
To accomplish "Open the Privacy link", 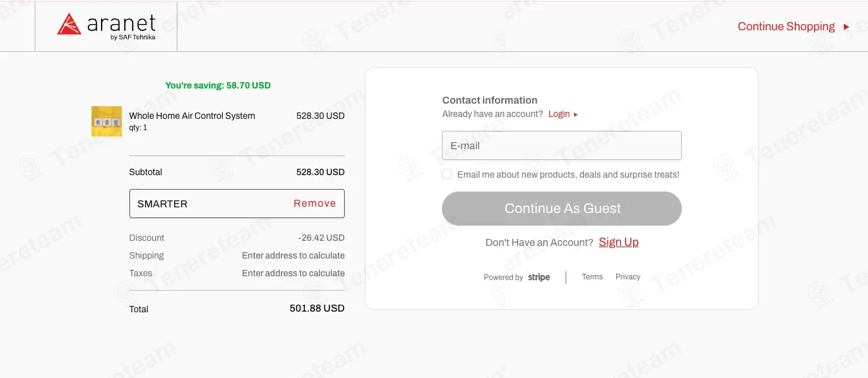I will (x=628, y=277).
